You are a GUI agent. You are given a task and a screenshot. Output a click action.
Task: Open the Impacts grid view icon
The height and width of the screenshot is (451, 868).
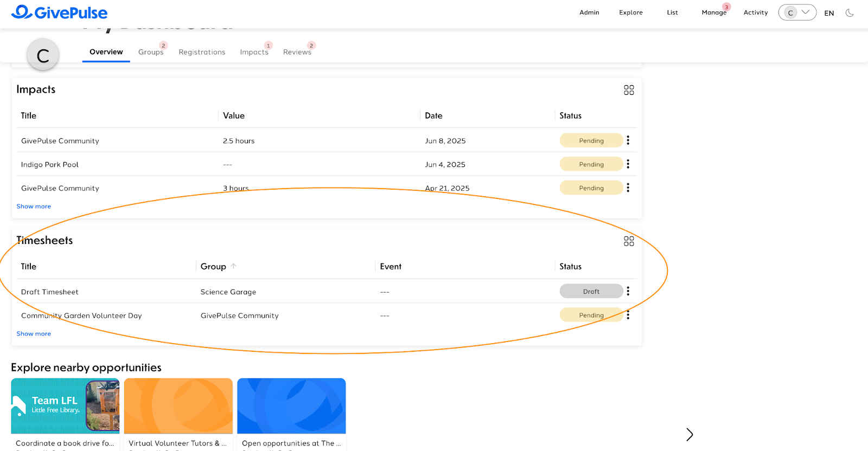tap(629, 90)
